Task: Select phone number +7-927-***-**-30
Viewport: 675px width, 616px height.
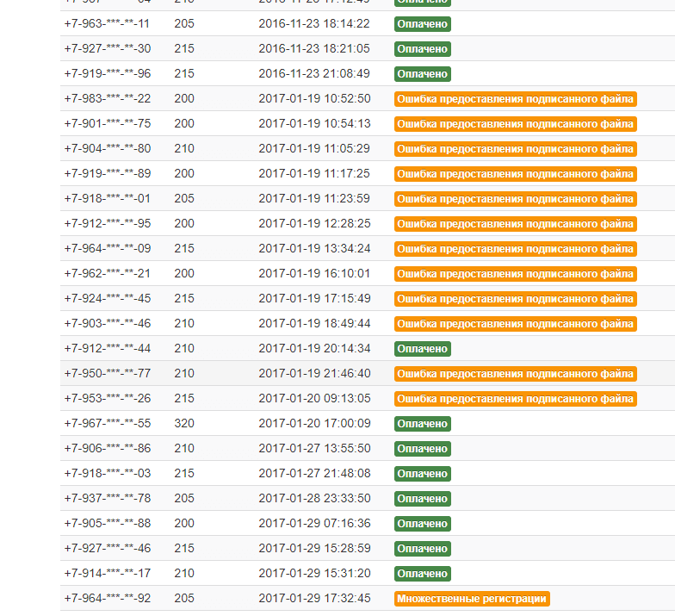Action: [107, 49]
